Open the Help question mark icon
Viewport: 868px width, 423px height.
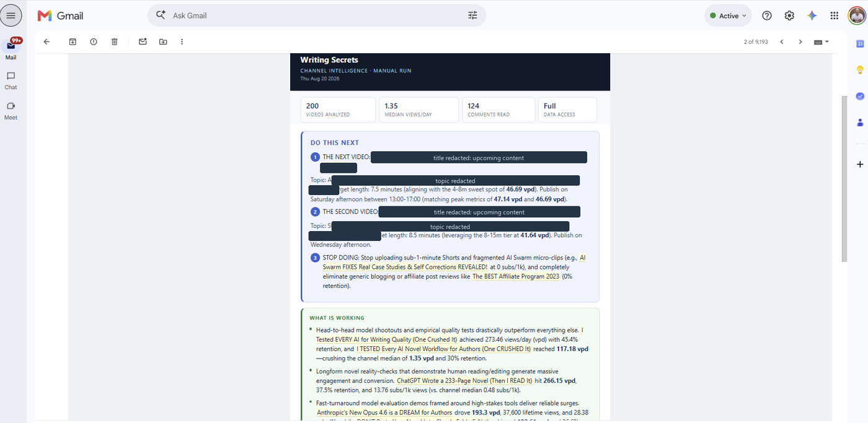tap(767, 15)
